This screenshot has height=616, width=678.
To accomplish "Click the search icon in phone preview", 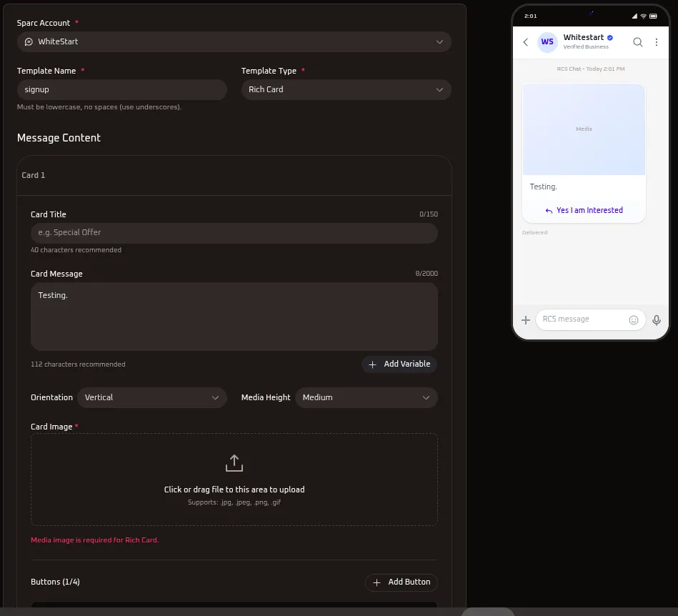I will coord(638,42).
